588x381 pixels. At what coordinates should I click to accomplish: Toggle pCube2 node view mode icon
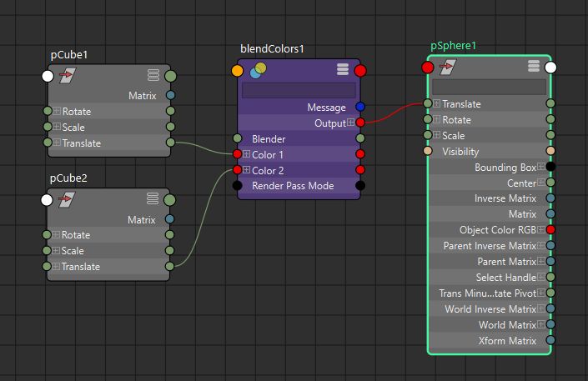tap(153, 199)
